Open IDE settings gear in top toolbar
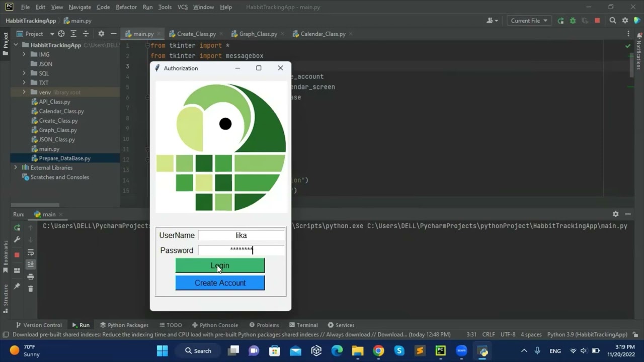This screenshot has height=362, width=644. point(625,21)
